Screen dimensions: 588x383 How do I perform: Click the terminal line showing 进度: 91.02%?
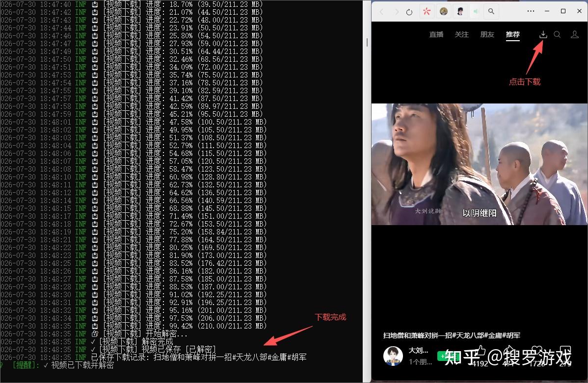tap(133, 294)
